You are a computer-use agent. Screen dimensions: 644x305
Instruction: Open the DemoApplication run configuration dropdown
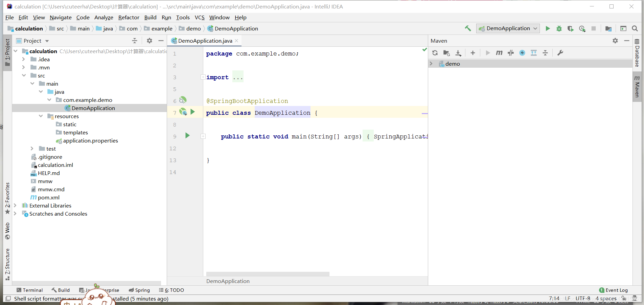coord(508,28)
